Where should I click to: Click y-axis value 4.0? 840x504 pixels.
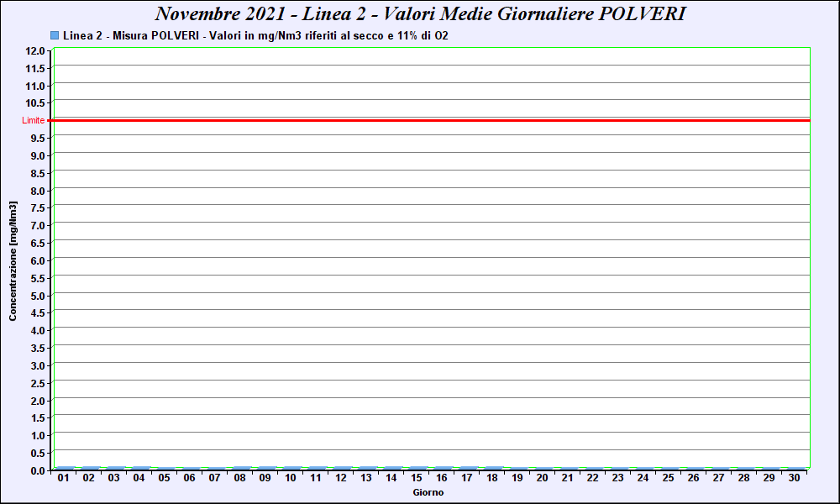[38, 330]
